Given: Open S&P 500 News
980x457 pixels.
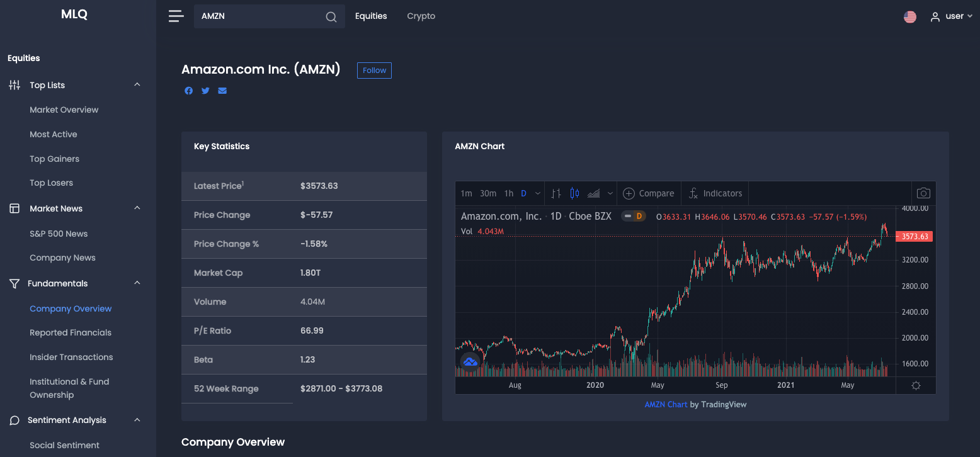Looking at the screenshot, I should tap(59, 234).
